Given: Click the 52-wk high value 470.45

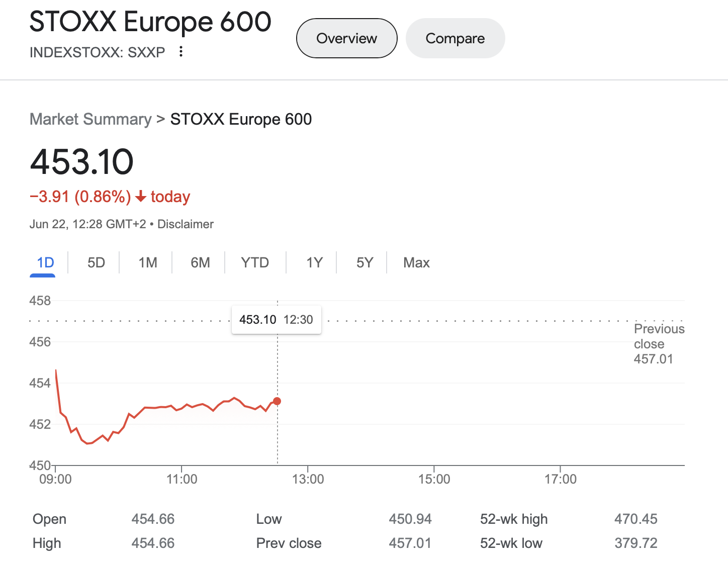Looking at the screenshot, I should click(635, 519).
